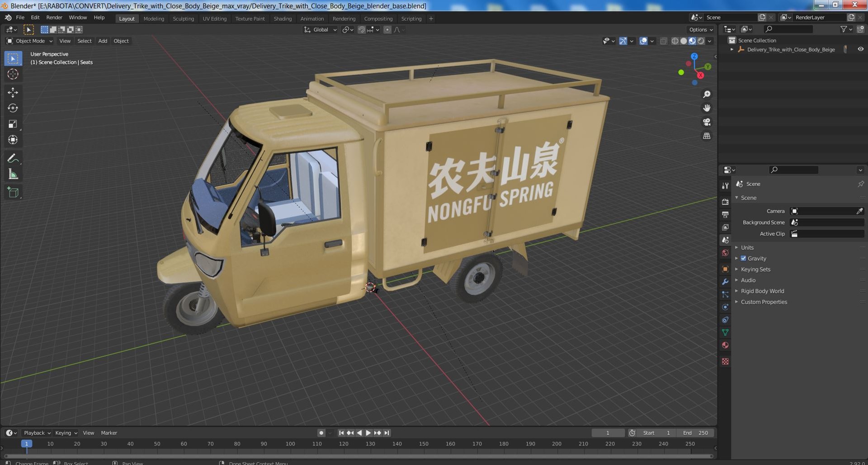Image resolution: width=868 pixels, height=465 pixels.
Task: Open Global transform orientation dropdown
Action: [320, 29]
